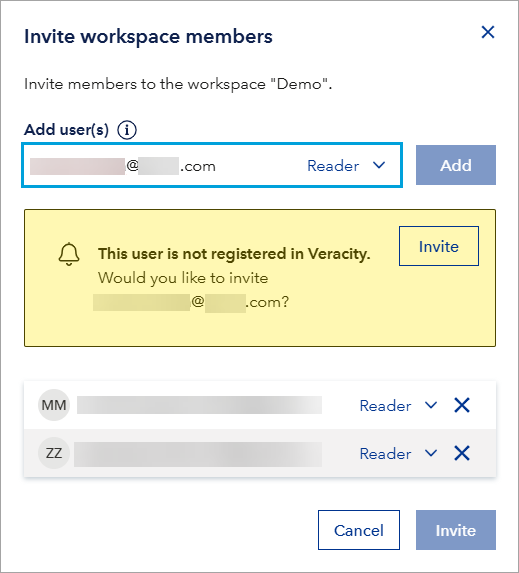519x573 pixels.
Task: Select the ZZ user name entry
Action: pyautogui.click(x=198, y=454)
